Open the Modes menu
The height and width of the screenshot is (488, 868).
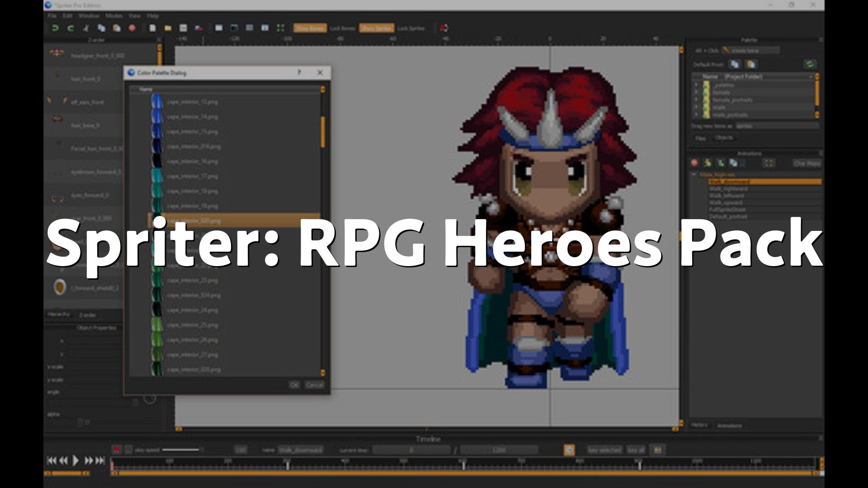(113, 16)
